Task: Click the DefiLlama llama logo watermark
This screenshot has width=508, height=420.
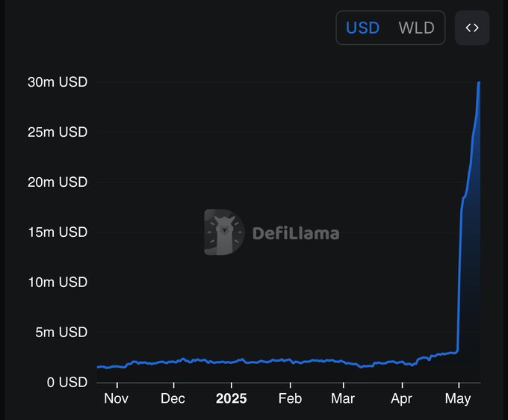Action: click(223, 232)
